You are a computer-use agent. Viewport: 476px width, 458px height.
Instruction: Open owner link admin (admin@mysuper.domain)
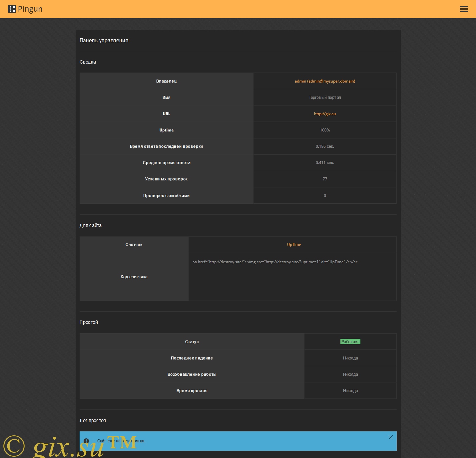[325, 81]
